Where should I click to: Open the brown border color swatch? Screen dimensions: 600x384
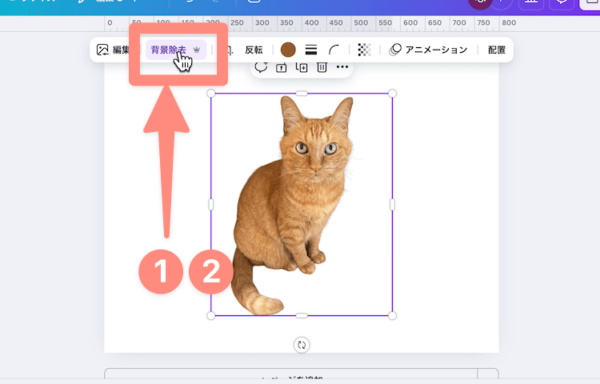[288, 50]
